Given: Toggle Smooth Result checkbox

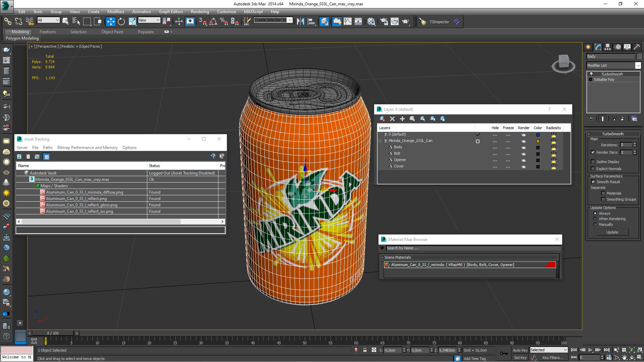Looking at the screenshot, I should (593, 182).
